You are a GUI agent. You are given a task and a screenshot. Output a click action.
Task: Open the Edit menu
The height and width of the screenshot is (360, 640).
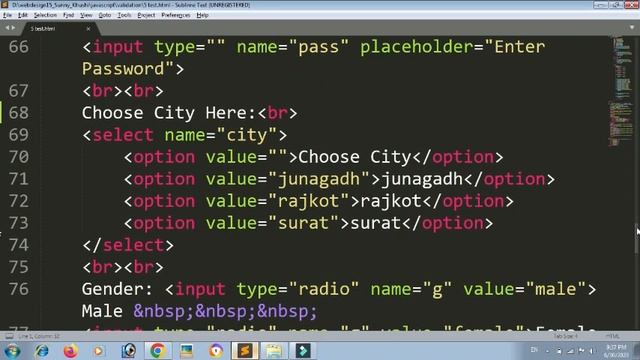tap(22, 15)
